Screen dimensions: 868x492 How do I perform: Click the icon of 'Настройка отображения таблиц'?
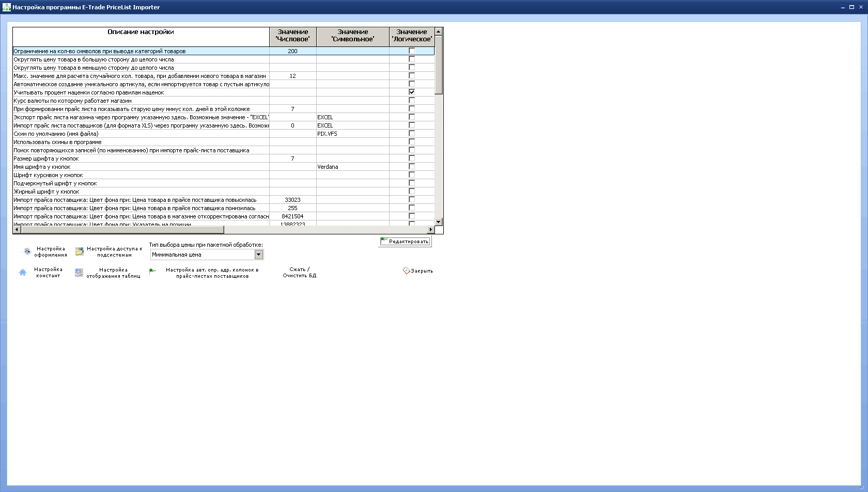pos(79,273)
